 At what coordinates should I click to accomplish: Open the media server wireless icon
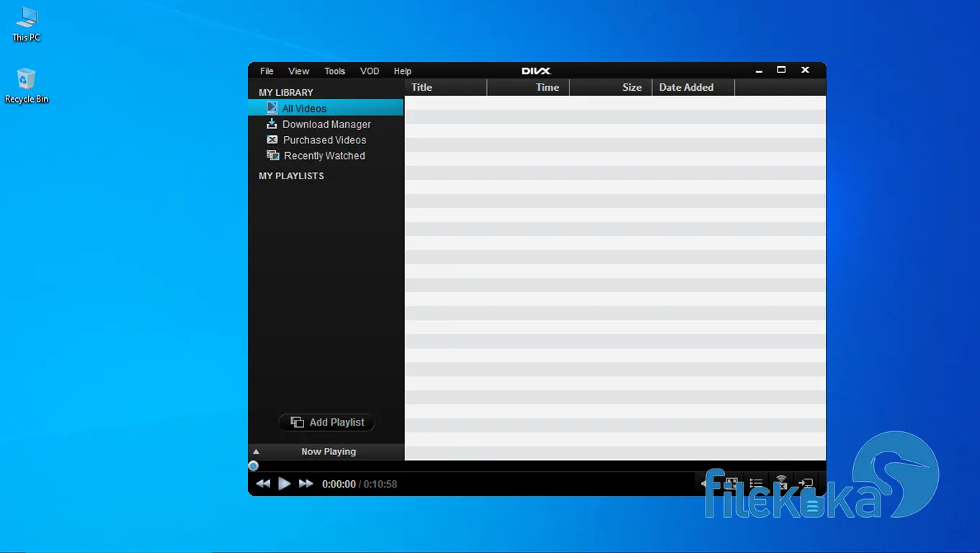coord(781,483)
